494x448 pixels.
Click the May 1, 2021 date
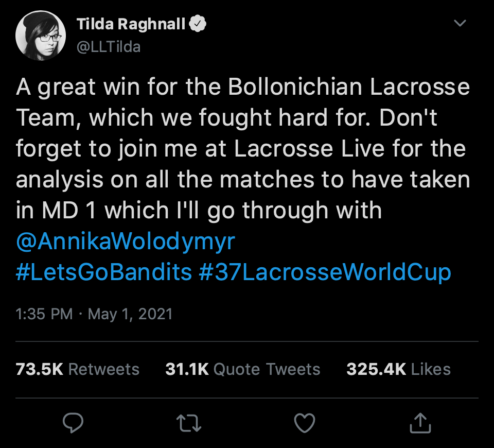point(130,314)
